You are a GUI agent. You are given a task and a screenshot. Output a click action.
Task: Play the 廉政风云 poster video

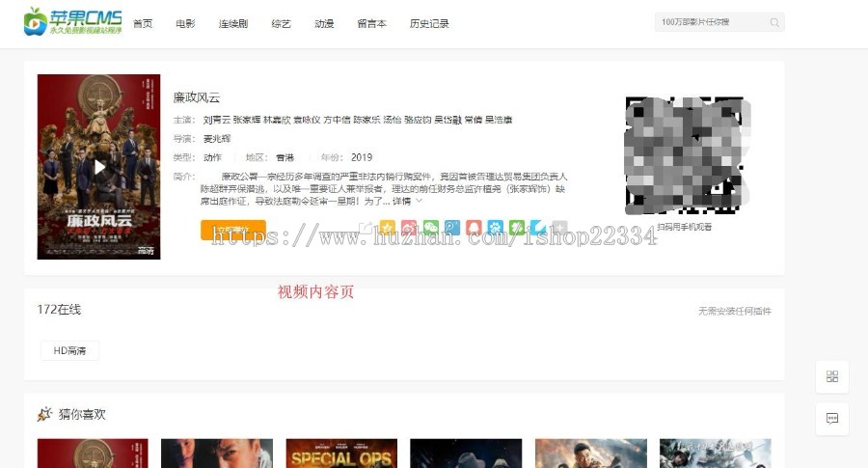[x=99, y=167]
